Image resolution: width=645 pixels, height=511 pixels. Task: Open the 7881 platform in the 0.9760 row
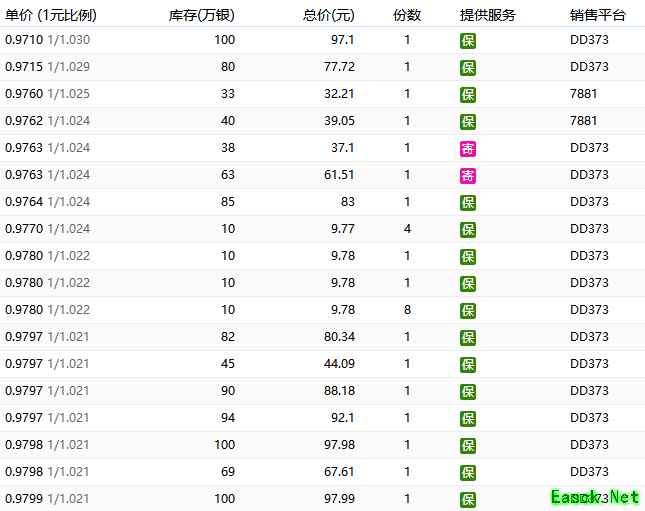[x=583, y=94]
